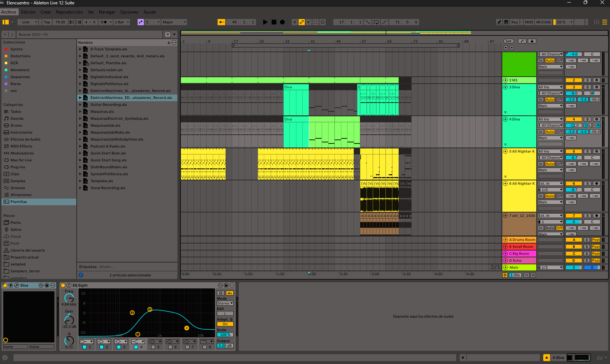Adjust the EQ Eight Gain knob

point(69,320)
